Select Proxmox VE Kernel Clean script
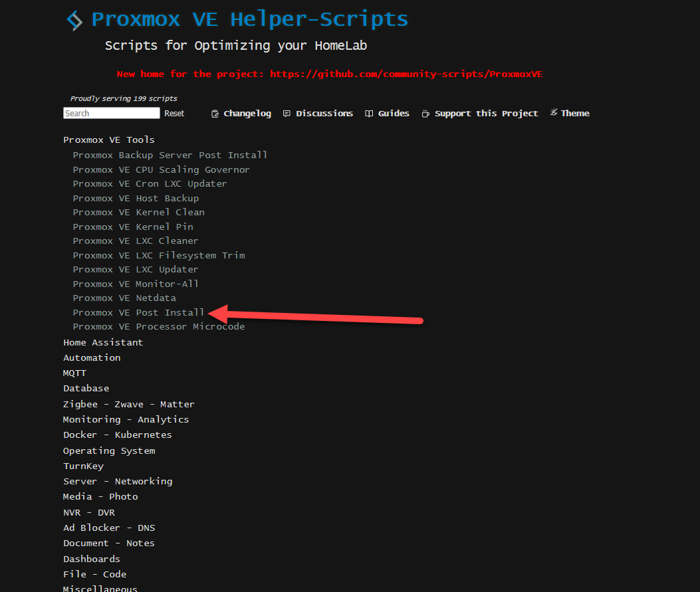 pyautogui.click(x=138, y=212)
